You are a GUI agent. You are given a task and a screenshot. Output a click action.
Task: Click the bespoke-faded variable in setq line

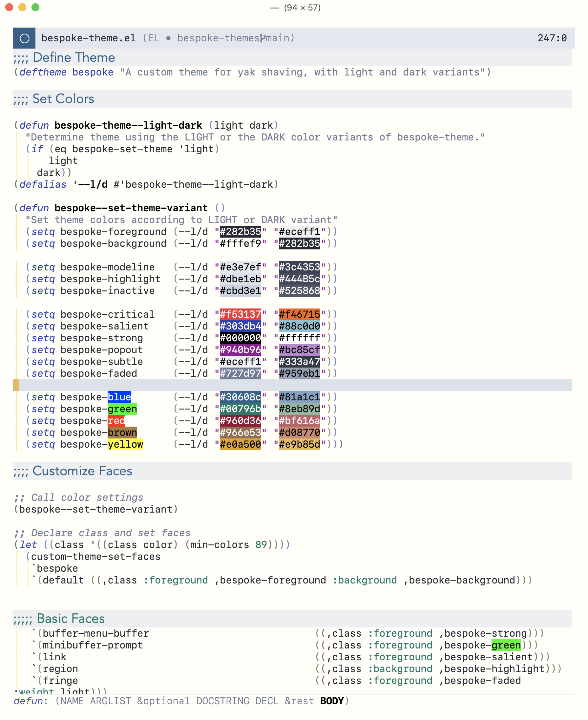[x=99, y=373]
